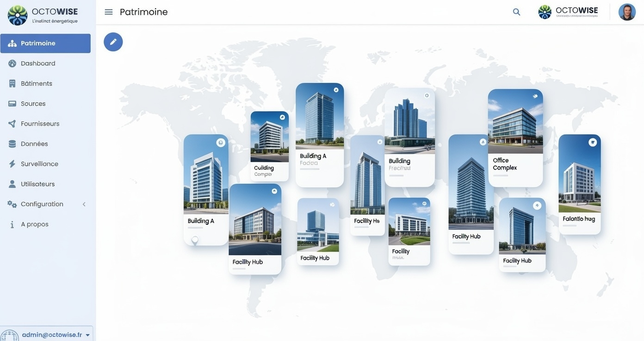The height and width of the screenshot is (341, 644).
Task: Open the Office Complex building thumbnail
Action: (515, 120)
